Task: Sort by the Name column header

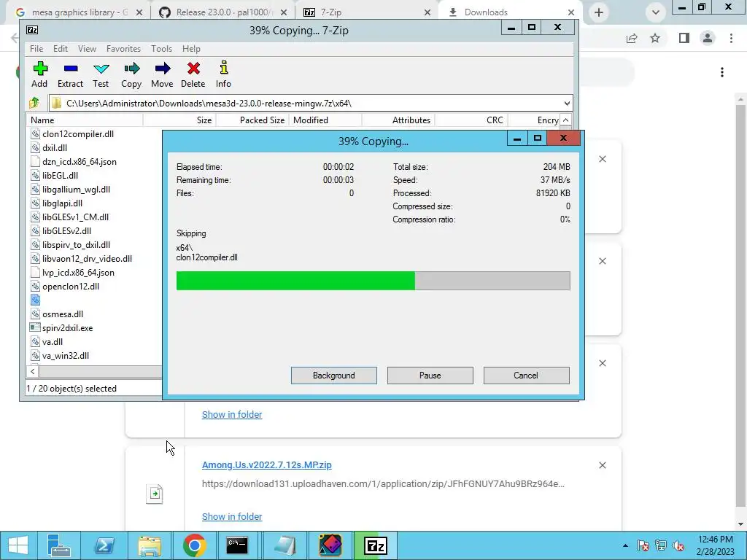Action: tap(85, 120)
